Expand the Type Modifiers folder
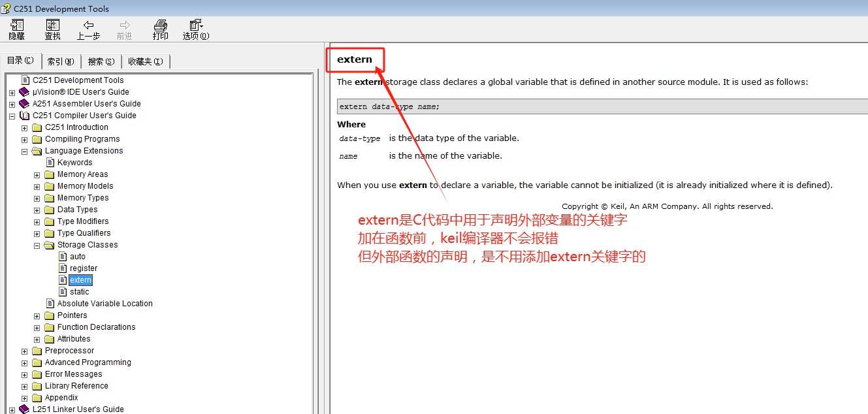This screenshot has height=414, width=868. [37, 221]
